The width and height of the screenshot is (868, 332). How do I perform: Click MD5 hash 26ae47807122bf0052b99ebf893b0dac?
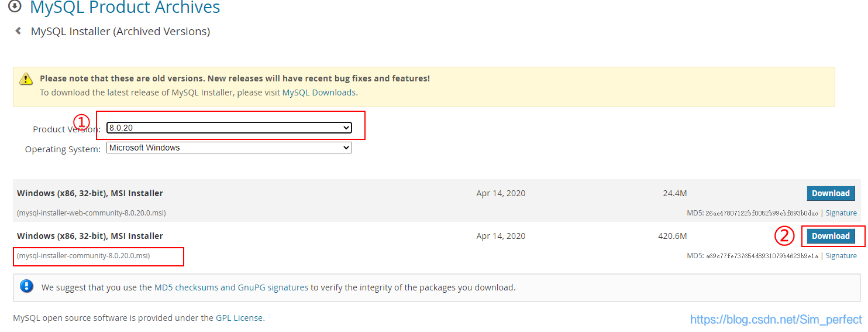pyautogui.click(x=762, y=213)
